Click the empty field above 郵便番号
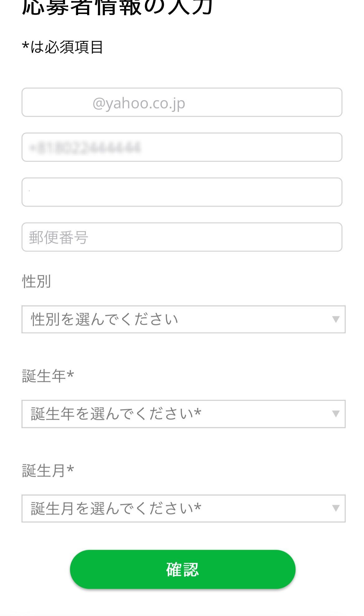The height and width of the screenshot is (616, 364). pyautogui.click(x=182, y=192)
